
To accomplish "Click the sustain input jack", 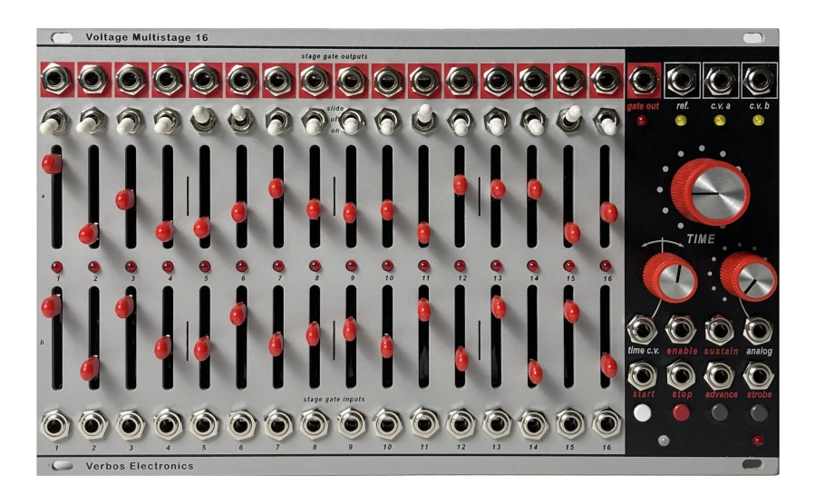I will point(719,330).
